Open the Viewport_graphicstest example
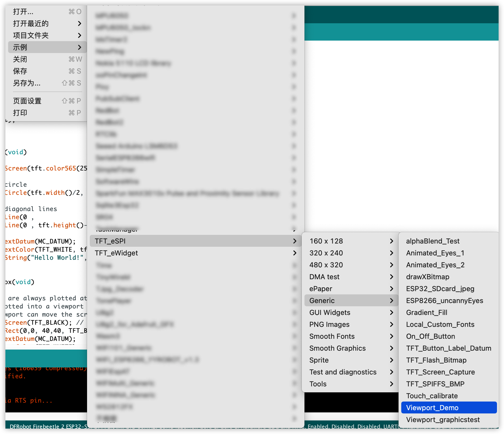 (449, 420)
